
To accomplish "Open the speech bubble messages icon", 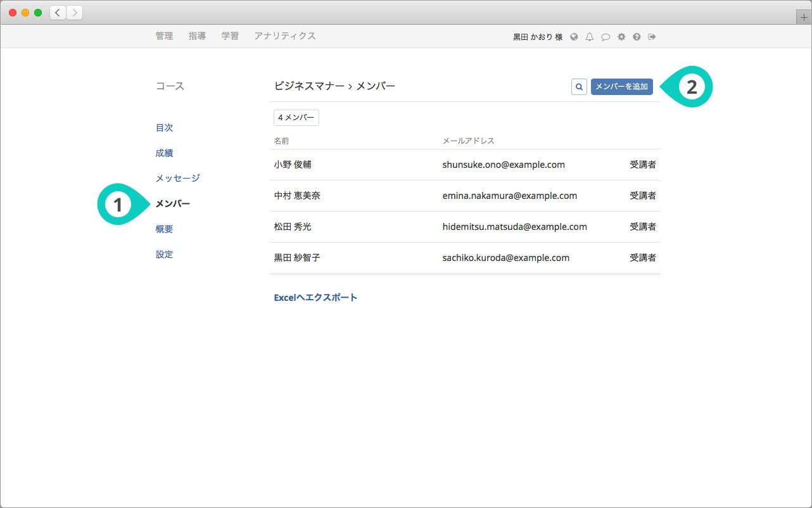I will point(606,37).
